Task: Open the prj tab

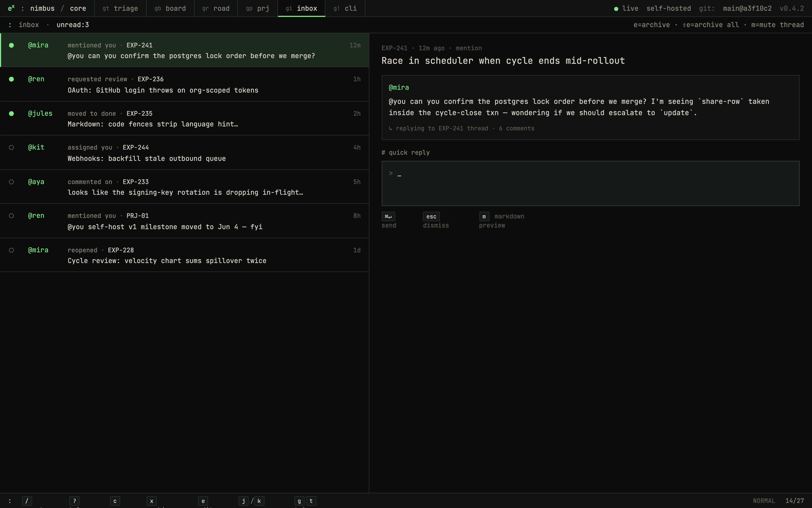Action: [258, 8]
